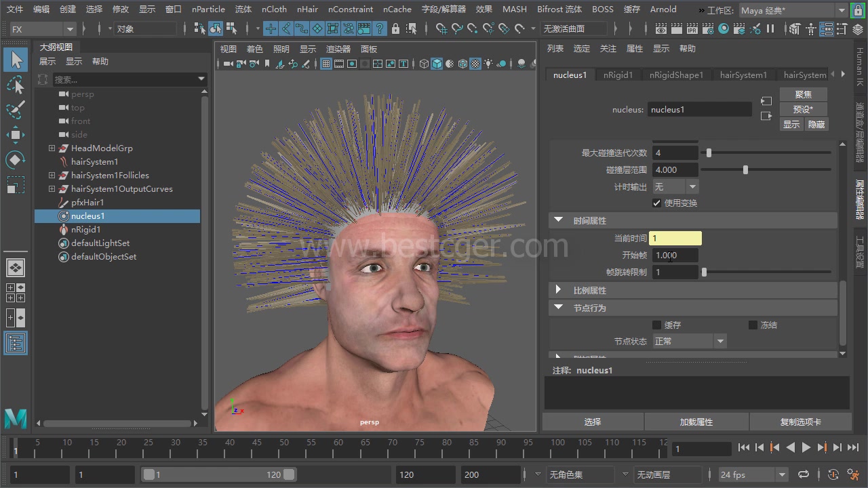Enable wireframe cube display in viewport
868x488 pixels.
tap(424, 64)
